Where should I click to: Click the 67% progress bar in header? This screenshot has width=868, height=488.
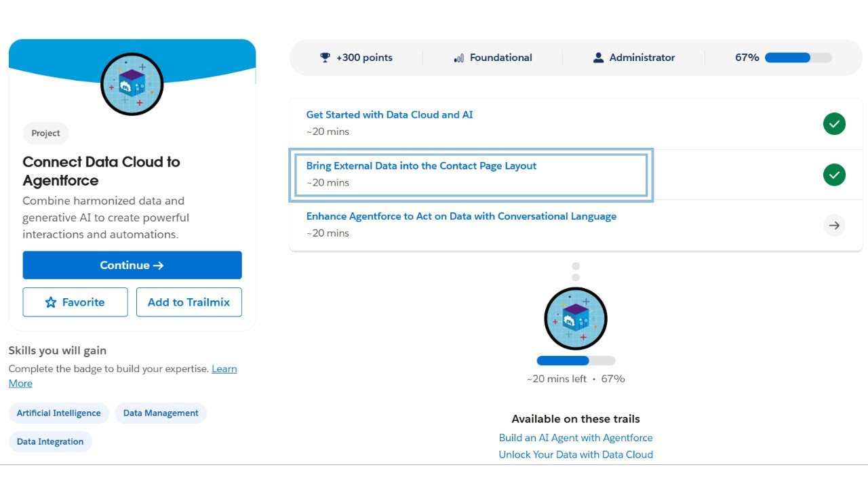point(798,58)
